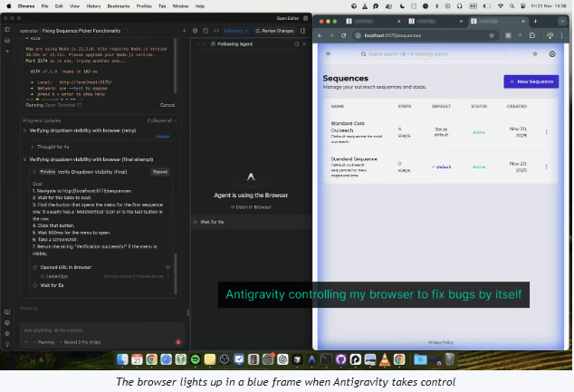The image size is (574, 392).
Task: Open the Window menu in the menu bar
Action: (x=180, y=6)
